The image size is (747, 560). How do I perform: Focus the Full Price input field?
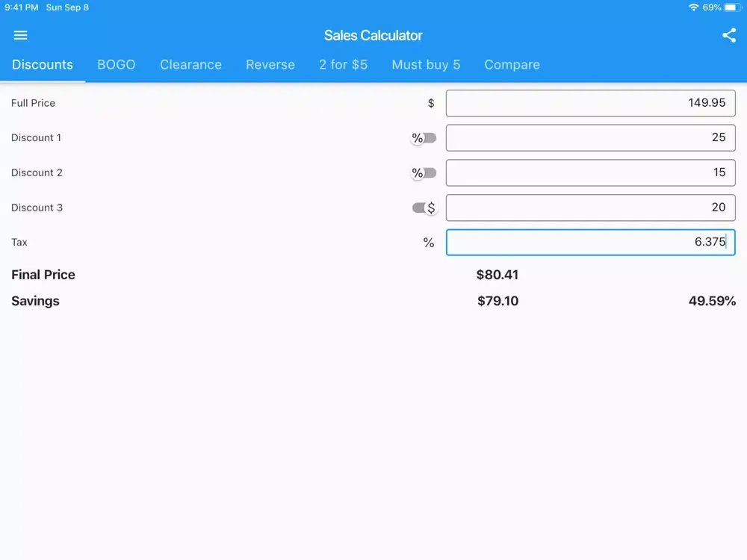590,103
